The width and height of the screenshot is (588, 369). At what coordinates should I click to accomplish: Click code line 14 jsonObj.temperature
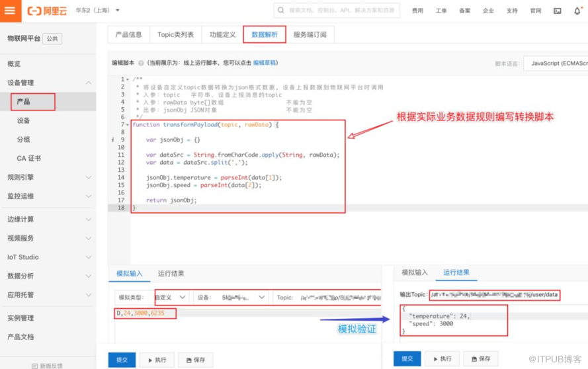pyautogui.click(x=214, y=177)
